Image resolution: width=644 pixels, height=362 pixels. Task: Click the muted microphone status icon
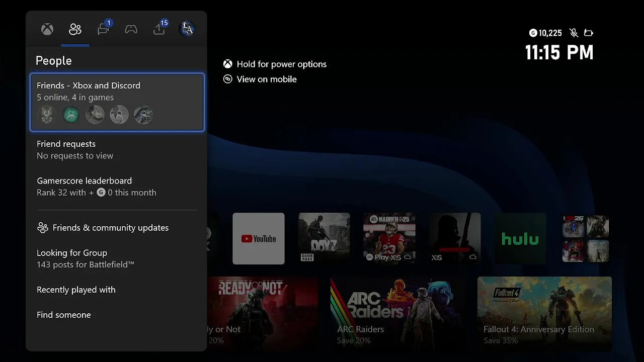tap(574, 33)
